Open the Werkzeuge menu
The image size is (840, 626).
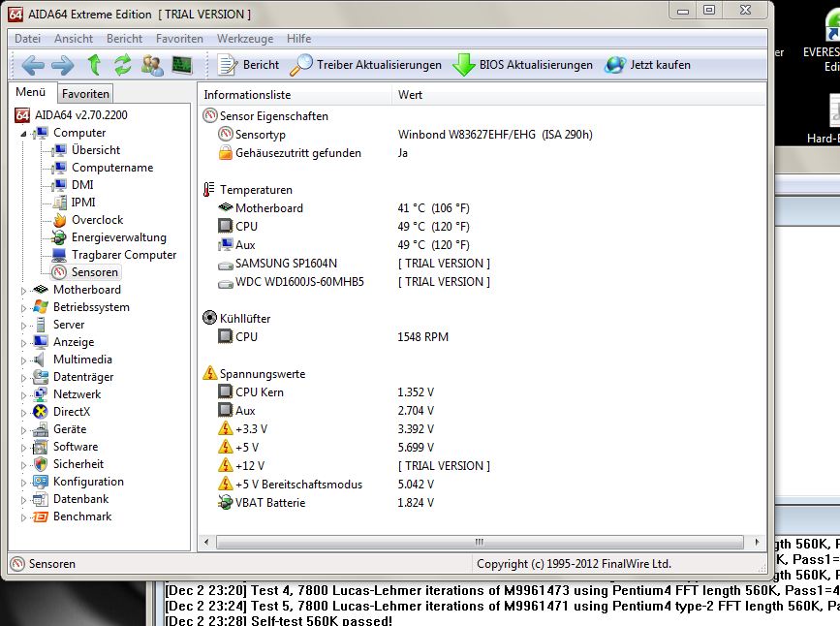(x=245, y=39)
